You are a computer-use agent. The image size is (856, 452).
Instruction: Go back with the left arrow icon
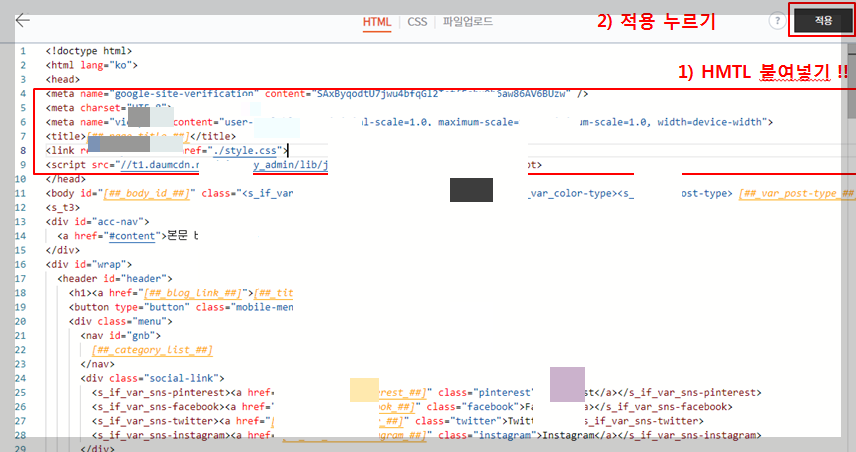point(23,21)
